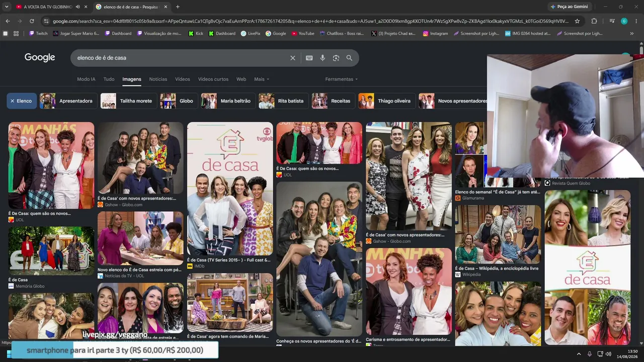Switch to the Tudo results tab
The image size is (644, 362).
coord(109,79)
